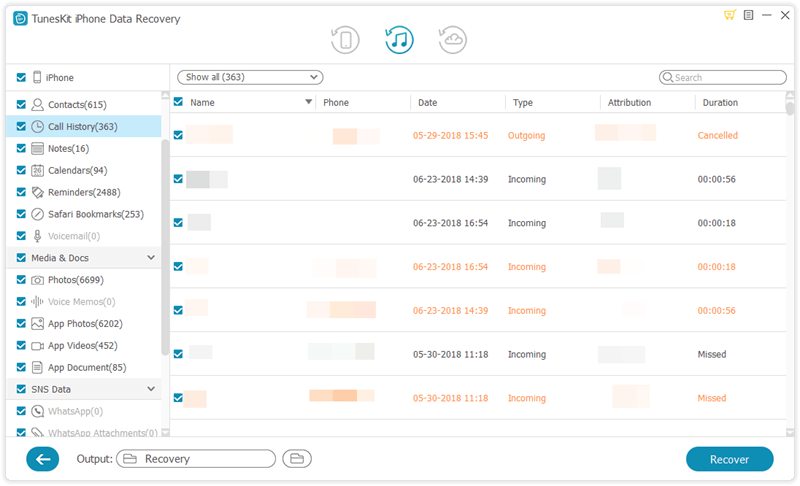Uncheck the Call History(363) checkbox
This screenshot has height=486, width=800.
[21, 126]
